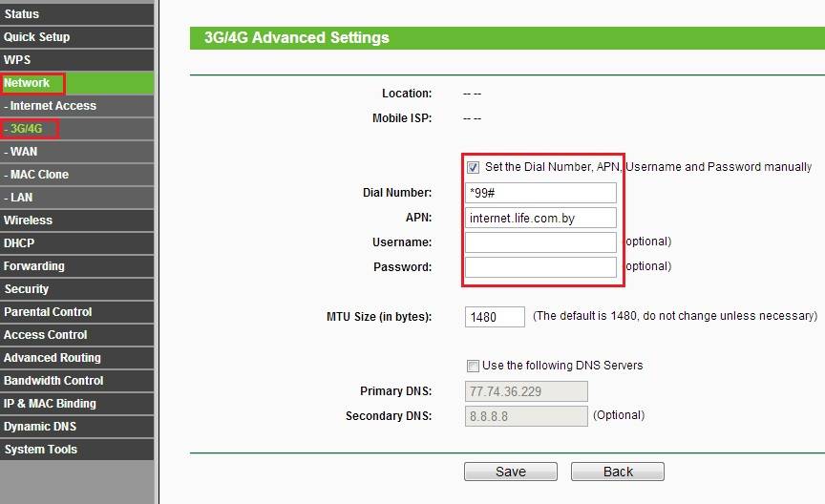The height and width of the screenshot is (504, 825).
Task: Open the Wireless sidebar section
Action: tap(76, 220)
